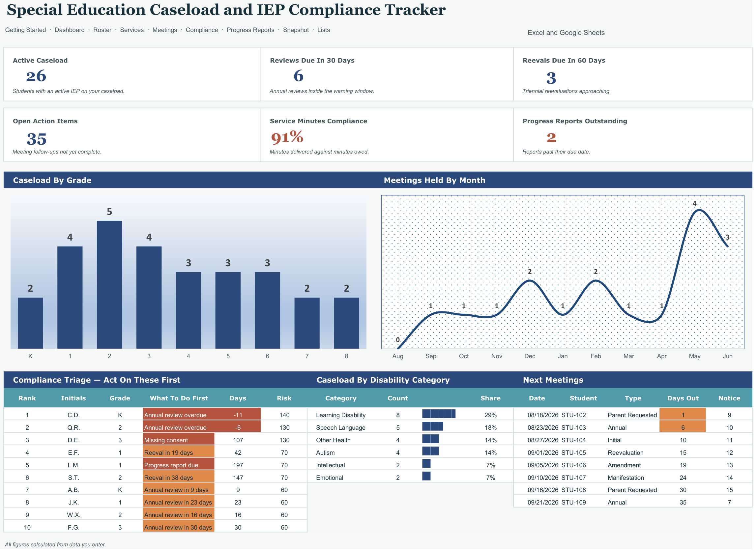Select the 29% share cell
Screen dimensions: 756x551
click(491, 416)
